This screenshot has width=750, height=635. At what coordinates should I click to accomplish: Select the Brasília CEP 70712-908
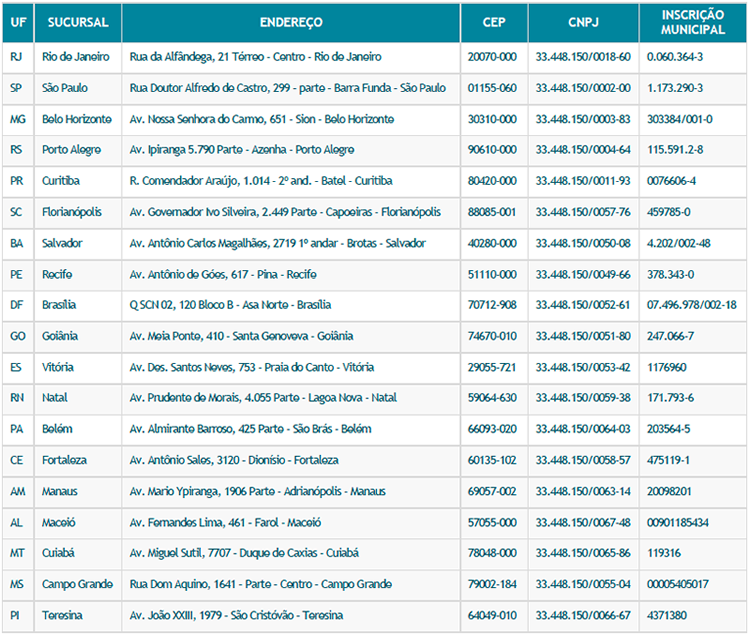pos(492,305)
